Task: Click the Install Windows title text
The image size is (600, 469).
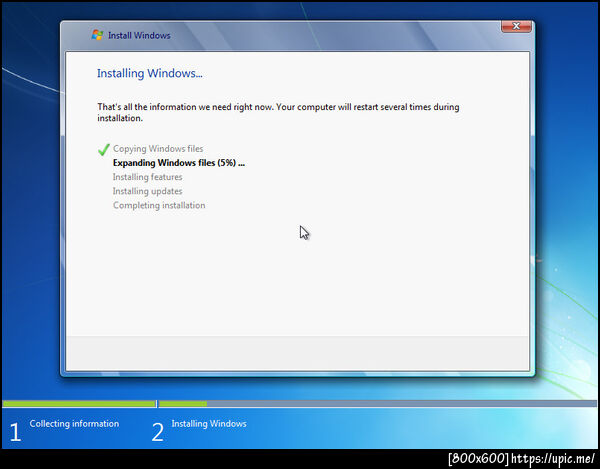Action: (x=139, y=35)
